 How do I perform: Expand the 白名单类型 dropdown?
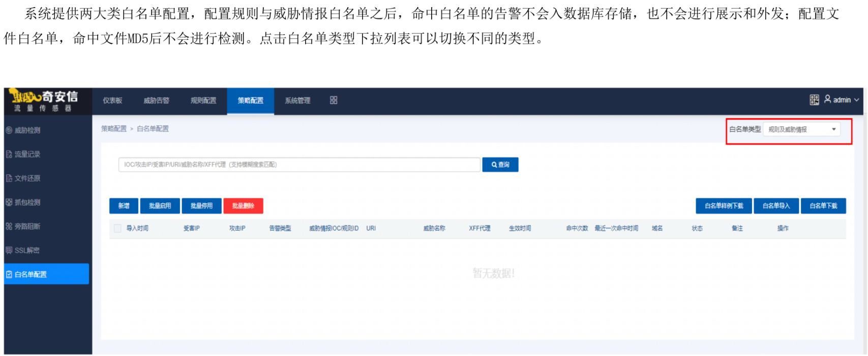coord(801,130)
